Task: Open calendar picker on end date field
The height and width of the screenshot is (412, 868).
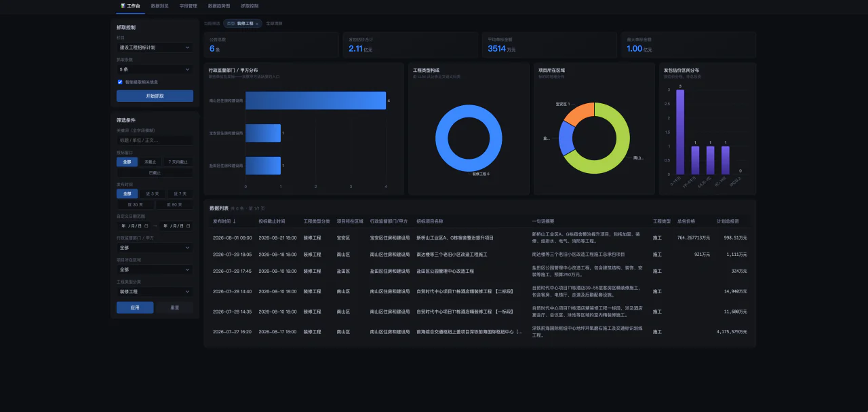Action: 188,226
